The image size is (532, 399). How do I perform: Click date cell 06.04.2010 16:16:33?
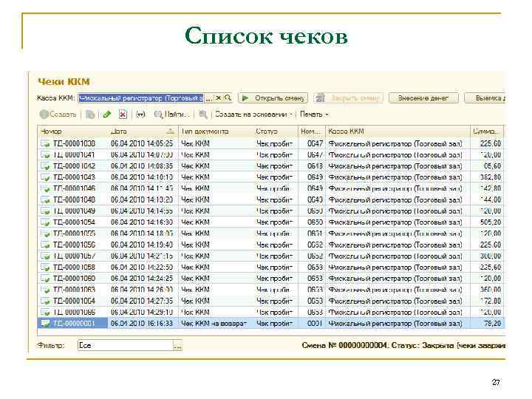click(142, 324)
